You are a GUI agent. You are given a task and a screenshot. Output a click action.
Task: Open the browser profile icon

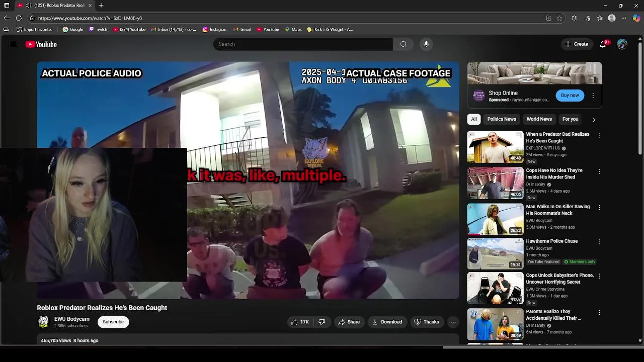pyautogui.click(x=612, y=18)
